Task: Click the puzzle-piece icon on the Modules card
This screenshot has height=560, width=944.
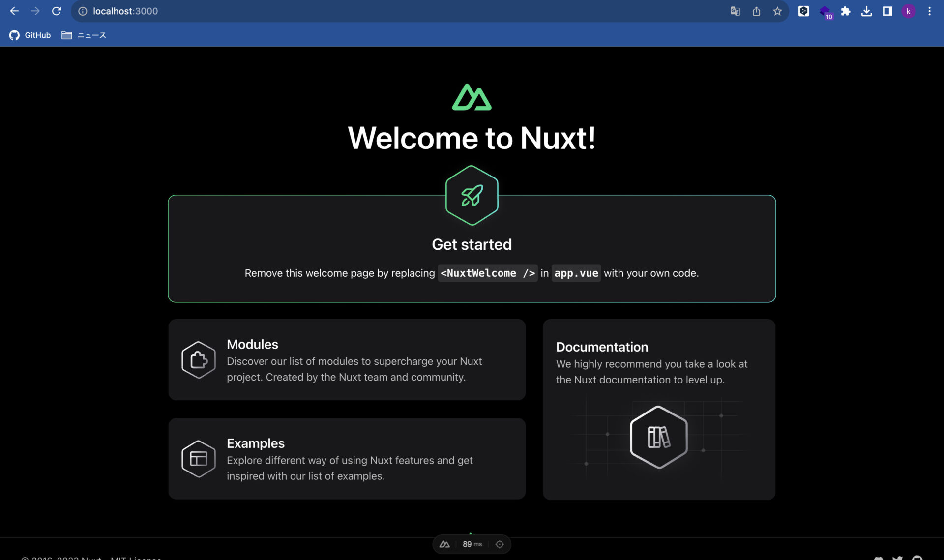Action: 199,360
